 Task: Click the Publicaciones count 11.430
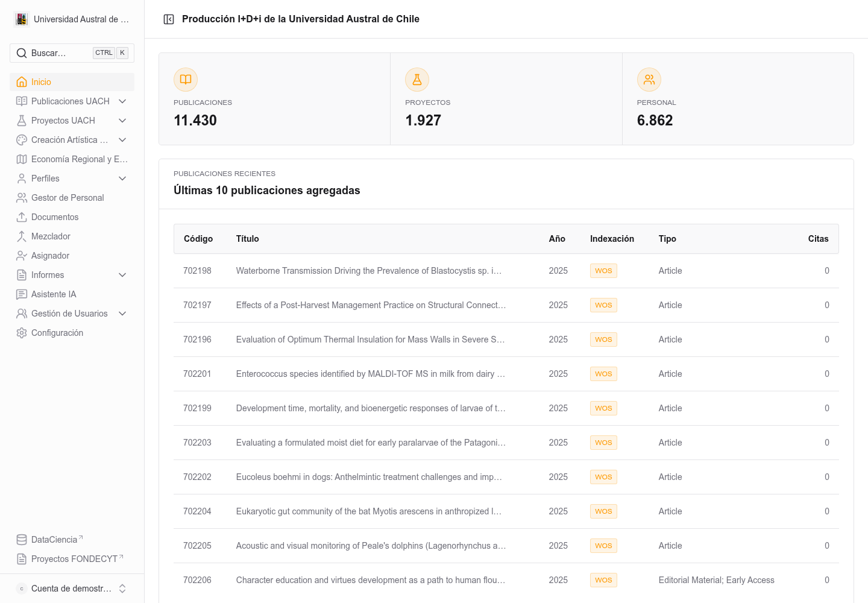click(195, 121)
